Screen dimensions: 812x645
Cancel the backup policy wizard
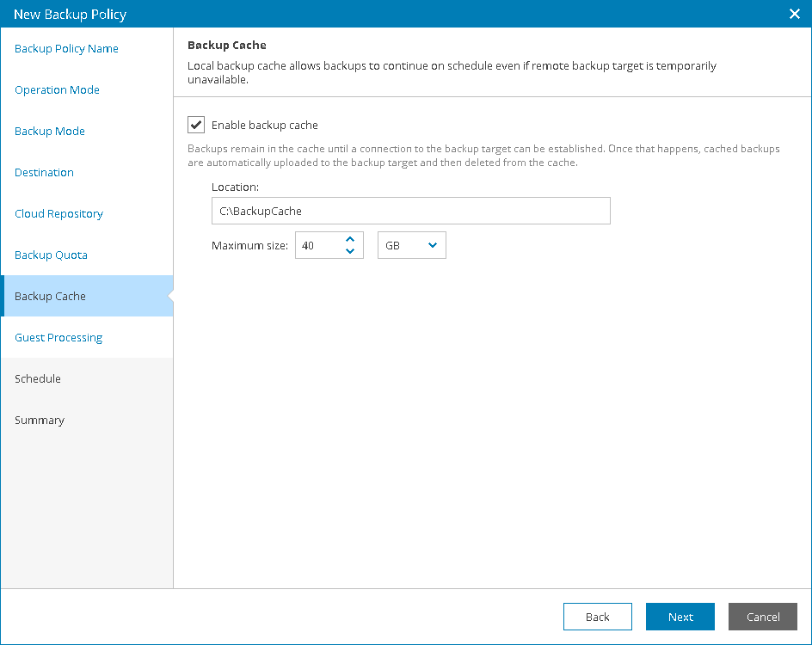pos(763,617)
